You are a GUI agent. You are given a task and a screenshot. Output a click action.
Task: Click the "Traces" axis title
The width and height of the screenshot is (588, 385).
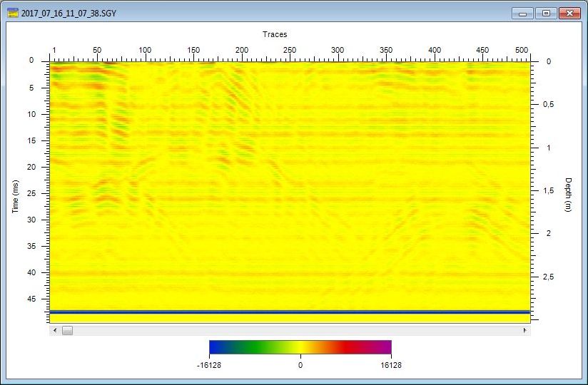pos(275,34)
